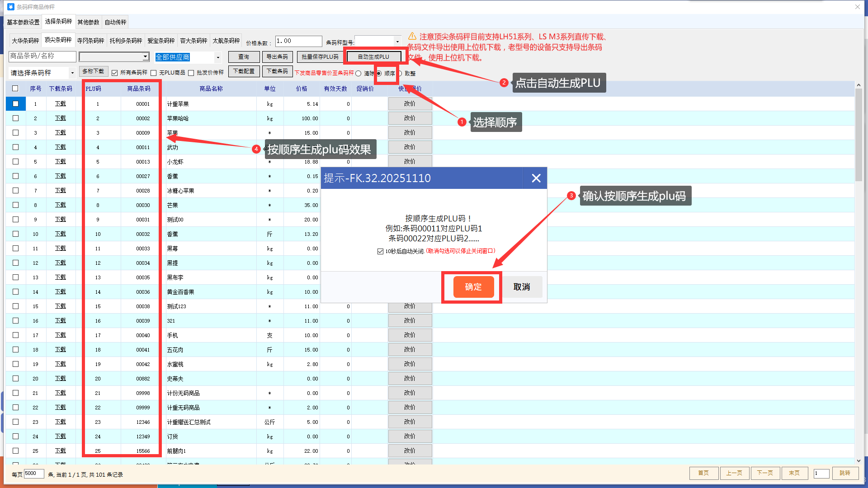
Task: Click the 下一页 pagination button
Action: click(x=765, y=473)
